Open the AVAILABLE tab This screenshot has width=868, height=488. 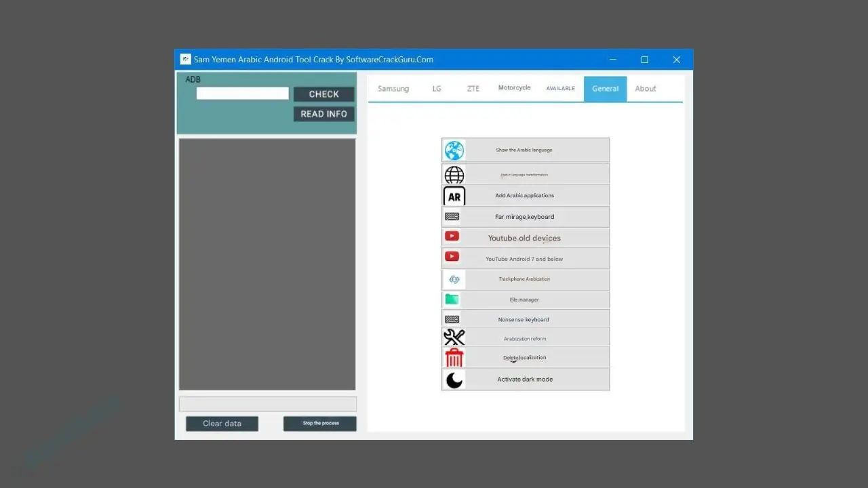[560, 89]
